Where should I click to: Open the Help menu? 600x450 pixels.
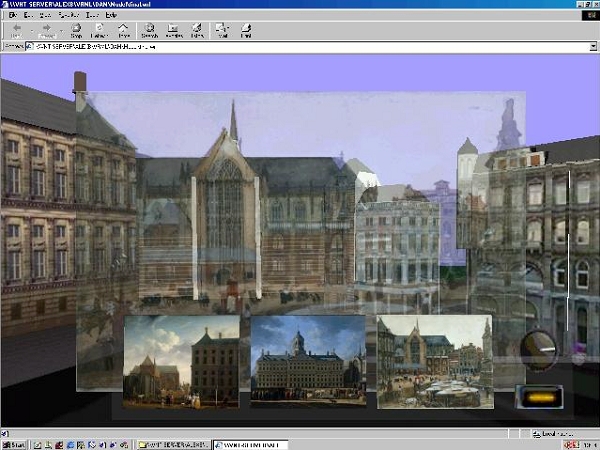[111, 15]
